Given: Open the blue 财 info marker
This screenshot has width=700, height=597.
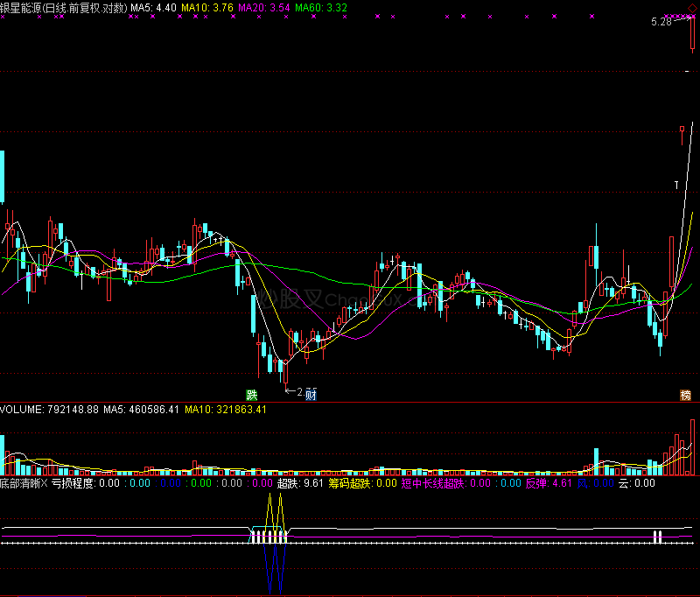Looking at the screenshot, I should point(311,395).
